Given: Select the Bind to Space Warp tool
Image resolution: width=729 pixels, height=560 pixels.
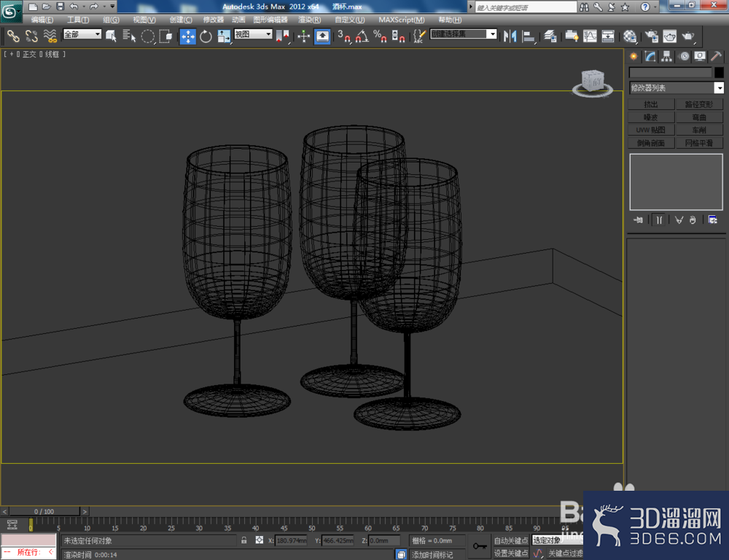Looking at the screenshot, I should (50, 36).
